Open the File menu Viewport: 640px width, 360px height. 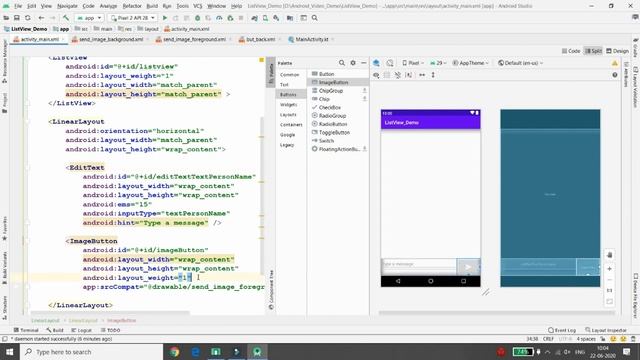18,6
